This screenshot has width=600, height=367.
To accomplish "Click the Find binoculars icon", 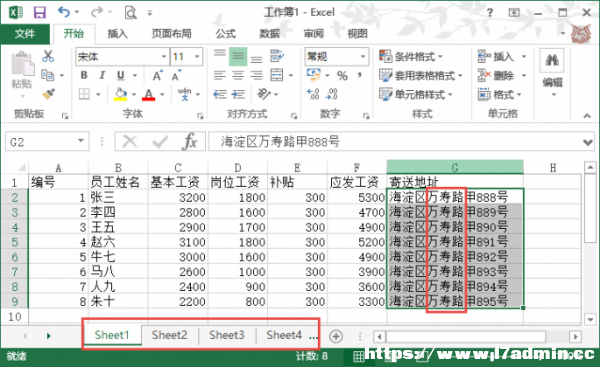I will (552, 60).
